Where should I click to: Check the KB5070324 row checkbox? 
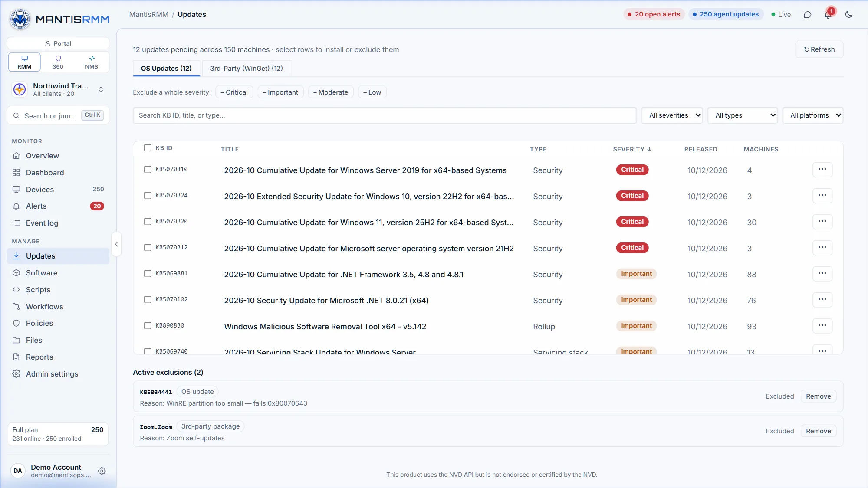[x=148, y=196]
